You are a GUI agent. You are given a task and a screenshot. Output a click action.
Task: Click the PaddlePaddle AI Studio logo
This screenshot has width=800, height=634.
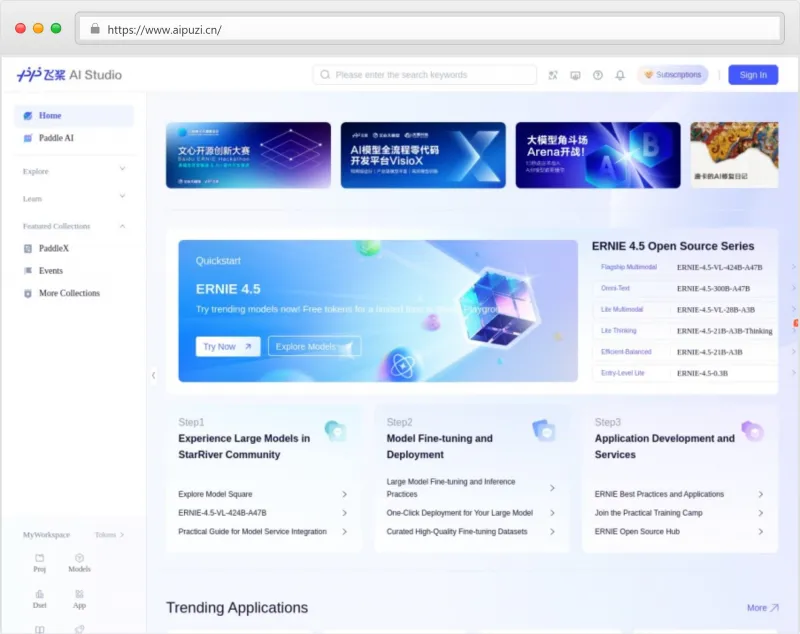pyautogui.click(x=69, y=75)
